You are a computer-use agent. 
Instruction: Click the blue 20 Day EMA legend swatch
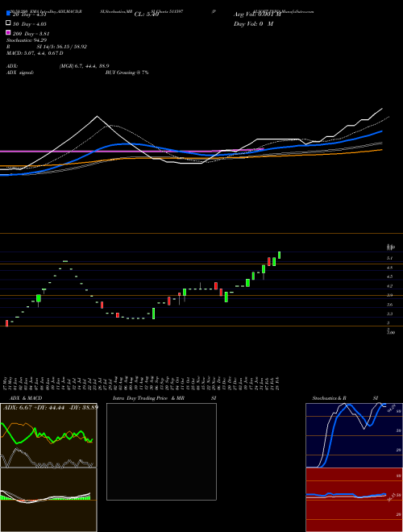click(8, 13)
